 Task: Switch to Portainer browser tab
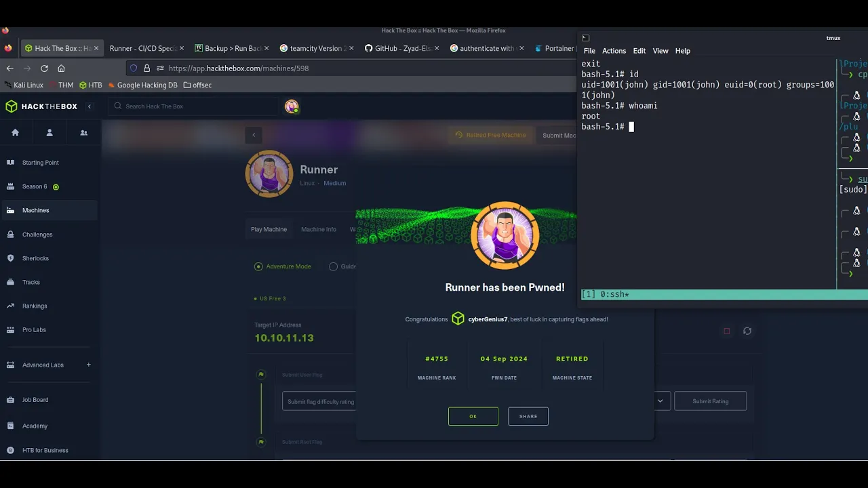554,48
